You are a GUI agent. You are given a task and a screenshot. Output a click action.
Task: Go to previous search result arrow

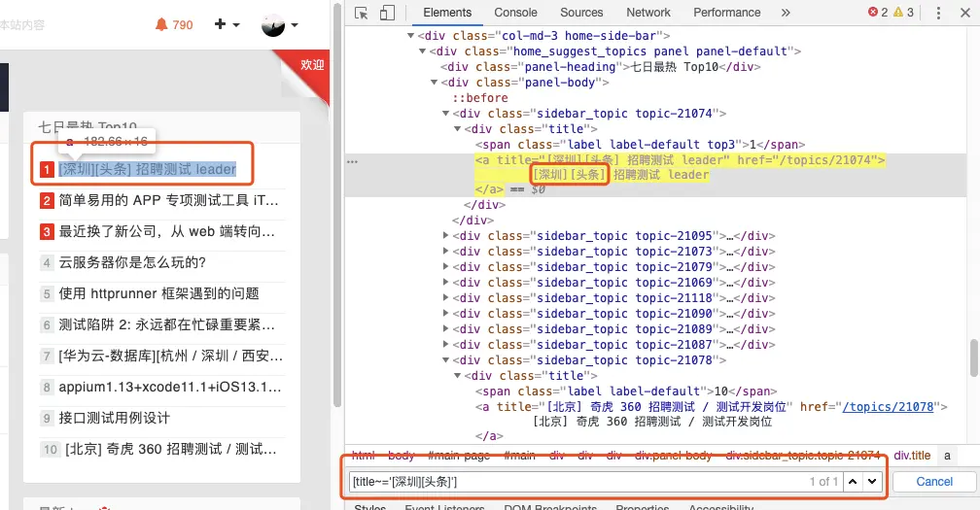853,481
